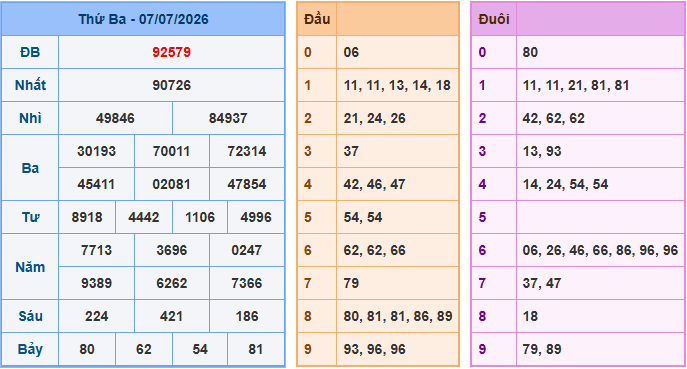Click the ĐB row label
Screen dimensions: 687x369
(x=30, y=52)
